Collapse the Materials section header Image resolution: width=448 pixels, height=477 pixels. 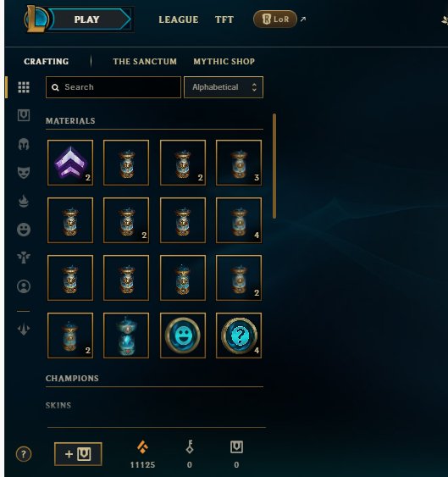(70, 121)
